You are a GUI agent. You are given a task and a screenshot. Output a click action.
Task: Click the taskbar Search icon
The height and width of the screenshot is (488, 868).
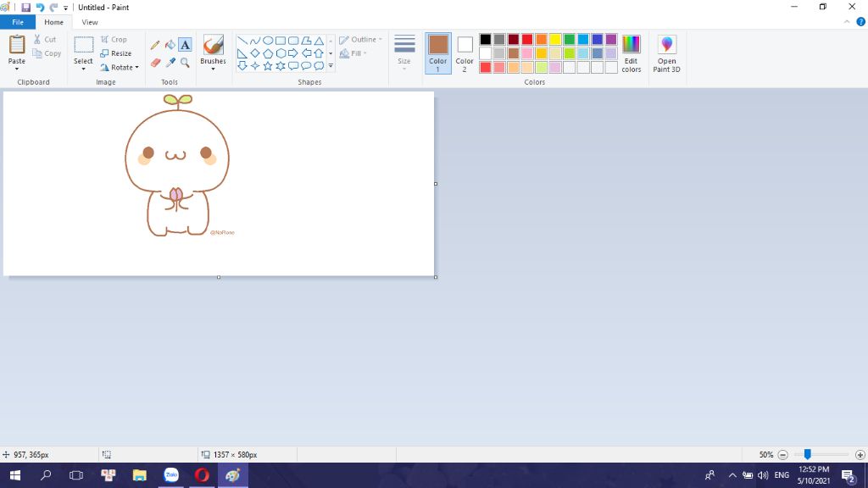(46, 475)
